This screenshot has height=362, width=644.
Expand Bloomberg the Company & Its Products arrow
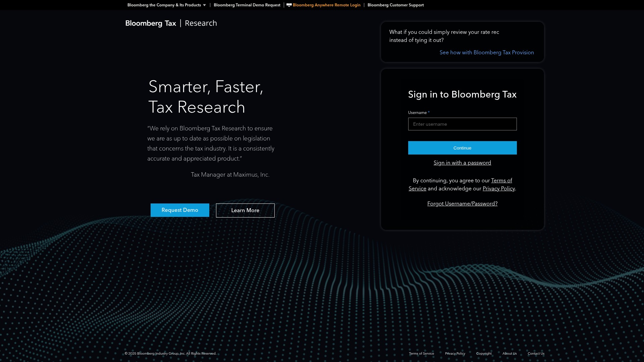point(204,5)
